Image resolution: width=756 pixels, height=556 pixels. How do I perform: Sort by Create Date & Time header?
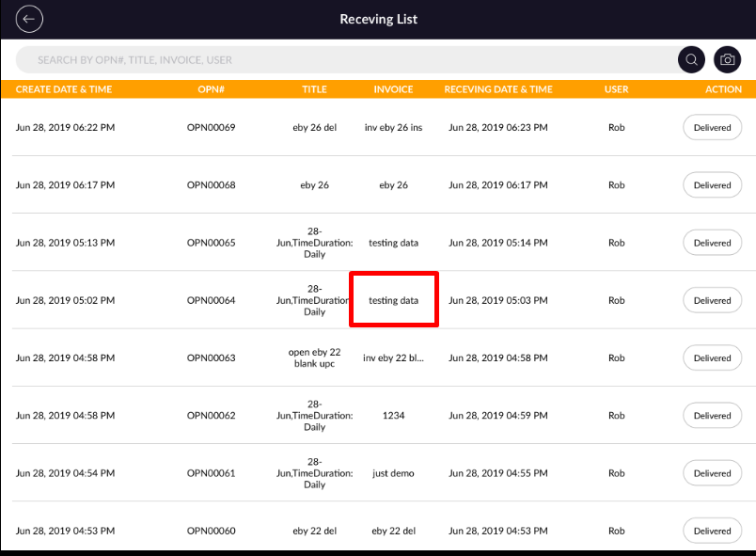click(64, 89)
